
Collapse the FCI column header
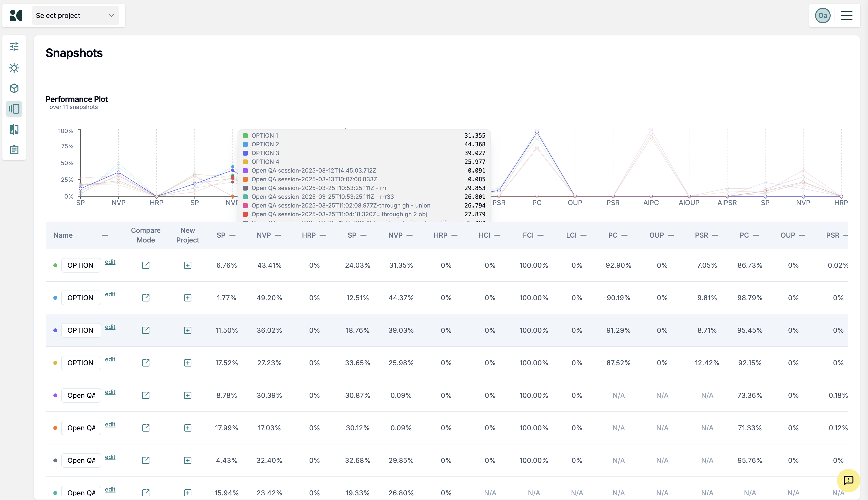540,235
